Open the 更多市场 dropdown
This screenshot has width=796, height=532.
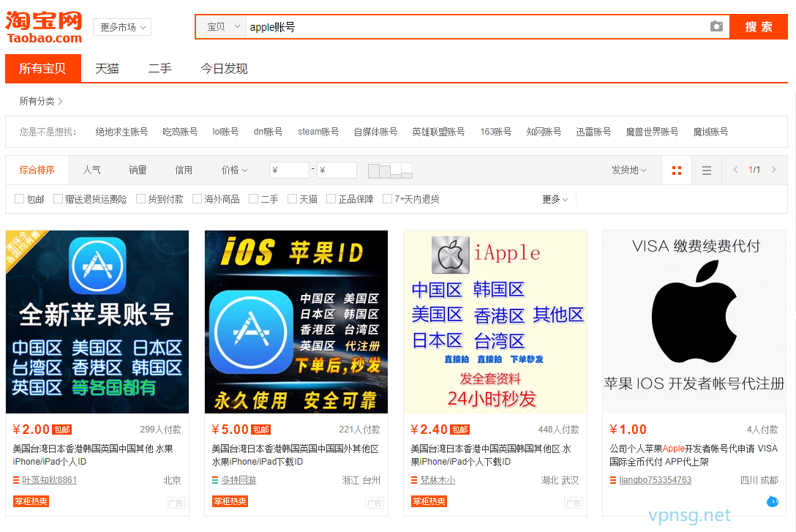point(122,27)
